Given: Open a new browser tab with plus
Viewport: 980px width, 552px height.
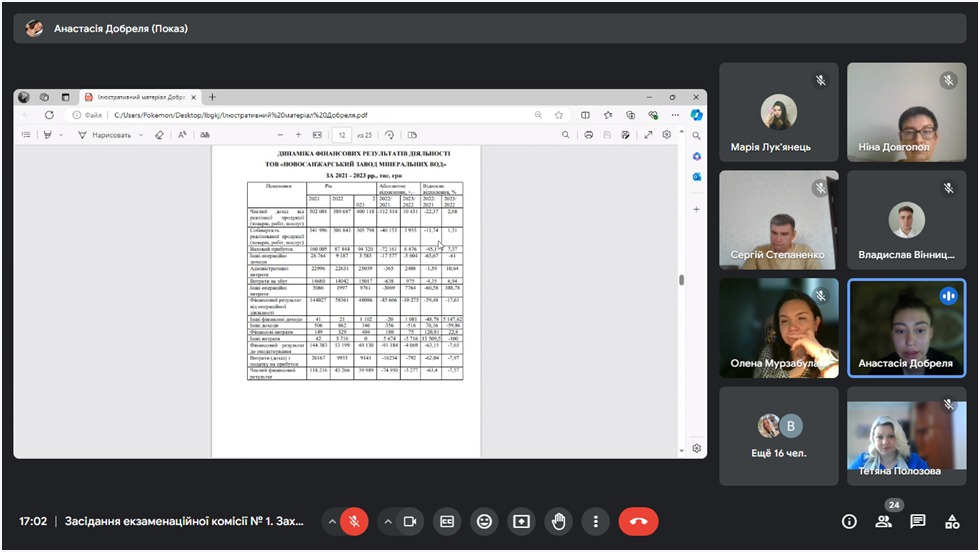Looking at the screenshot, I should click(212, 97).
